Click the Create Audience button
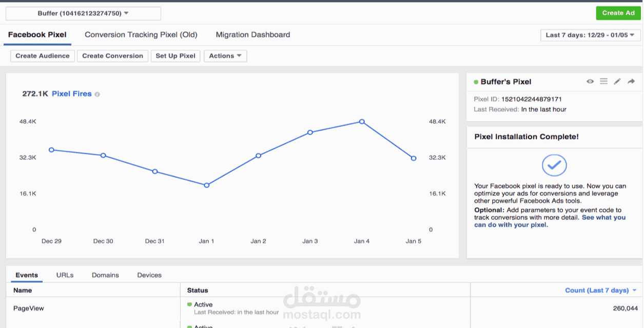The image size is (644, 328). coord(43,56)
